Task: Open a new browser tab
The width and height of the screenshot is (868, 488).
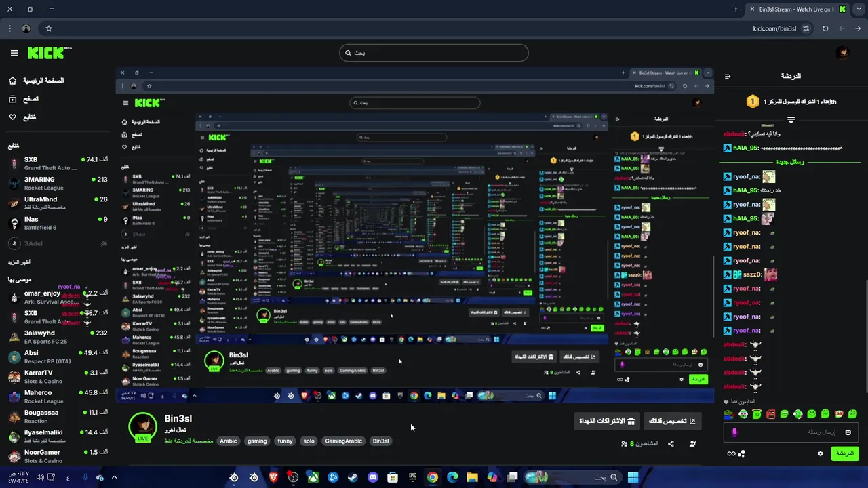Action: pos(736,9)
